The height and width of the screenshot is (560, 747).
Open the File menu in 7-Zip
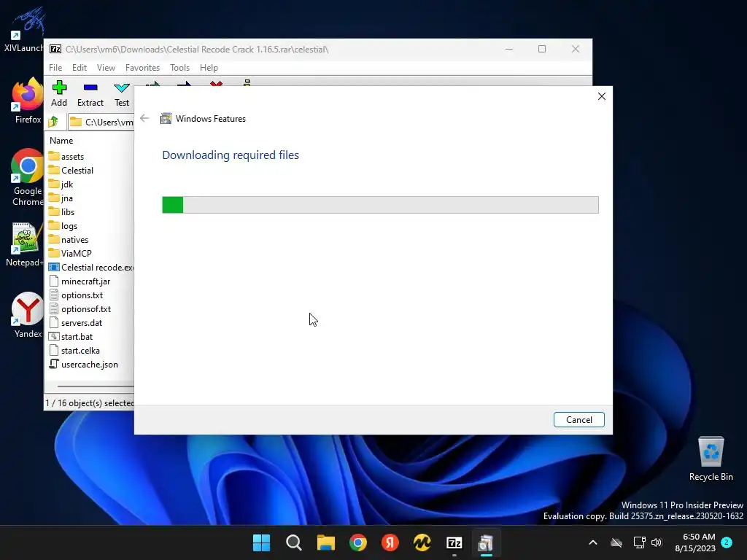55,68
